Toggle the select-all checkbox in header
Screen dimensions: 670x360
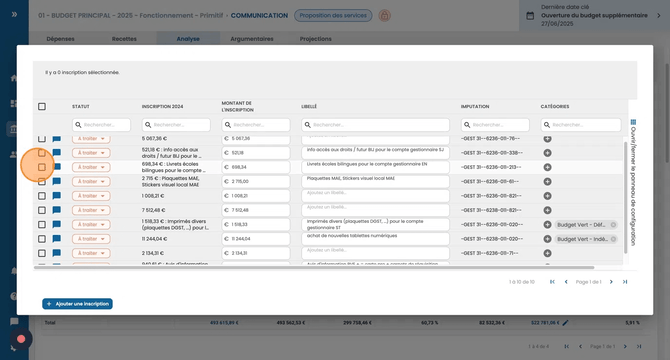[x=42, y=106]
